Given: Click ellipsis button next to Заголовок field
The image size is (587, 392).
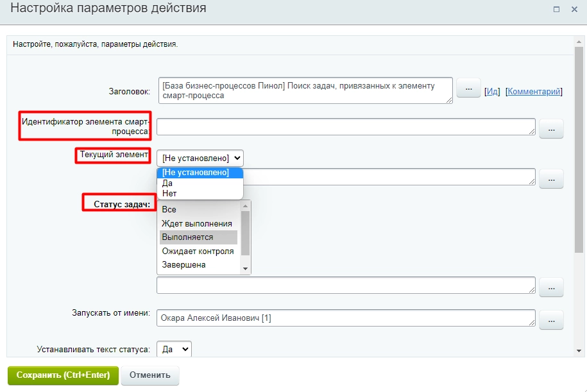Looking at the screenshot, I should [x=468, y=89].
